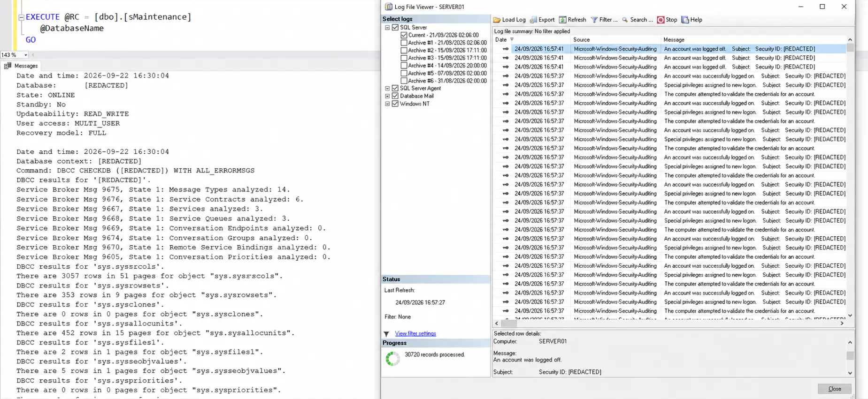Uncheck the Current 21/09/2026 log checkbox
Screen dimensions: 868x399
tap(404, 35)
